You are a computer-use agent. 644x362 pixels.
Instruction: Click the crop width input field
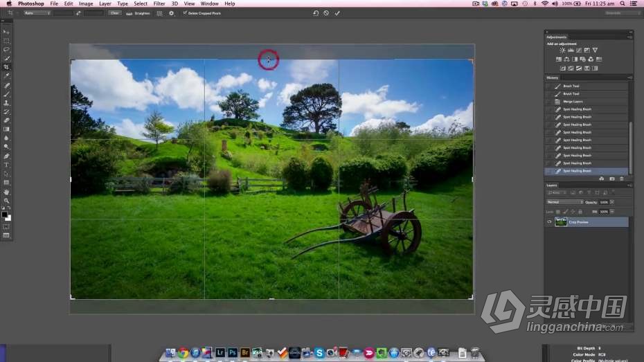click(63, 13)
